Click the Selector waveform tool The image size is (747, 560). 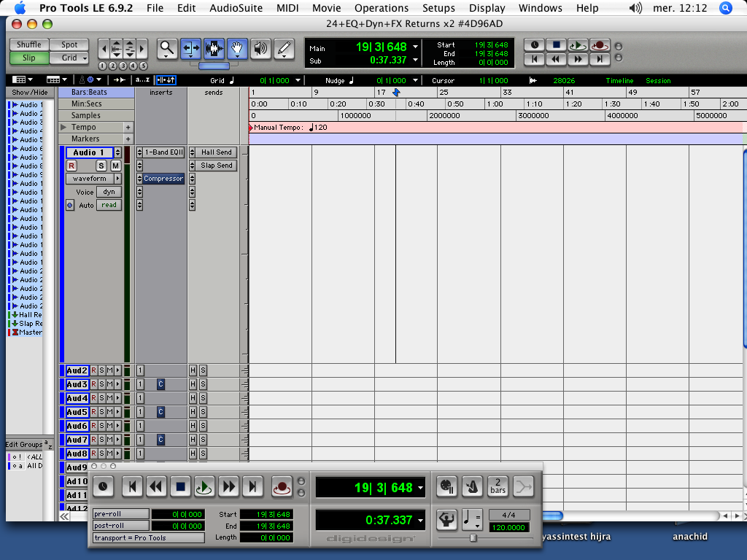pyautogui.click(x=214, y=49)
